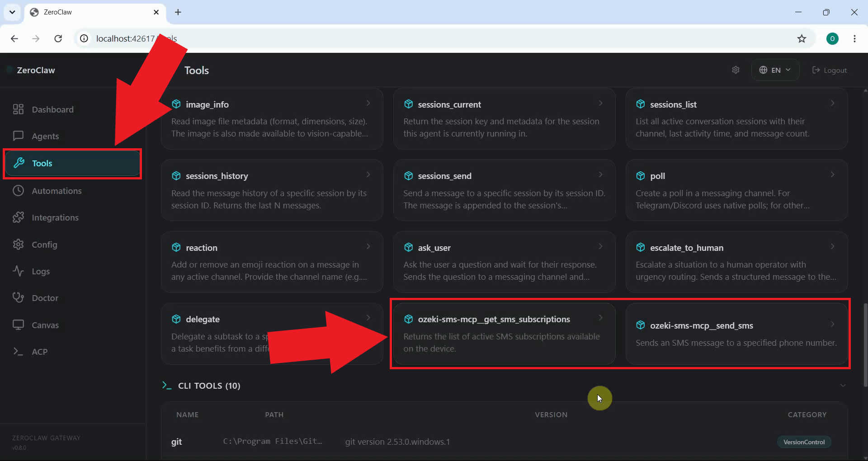Click the CLI TOOLS (10) heading

point(209,386)
